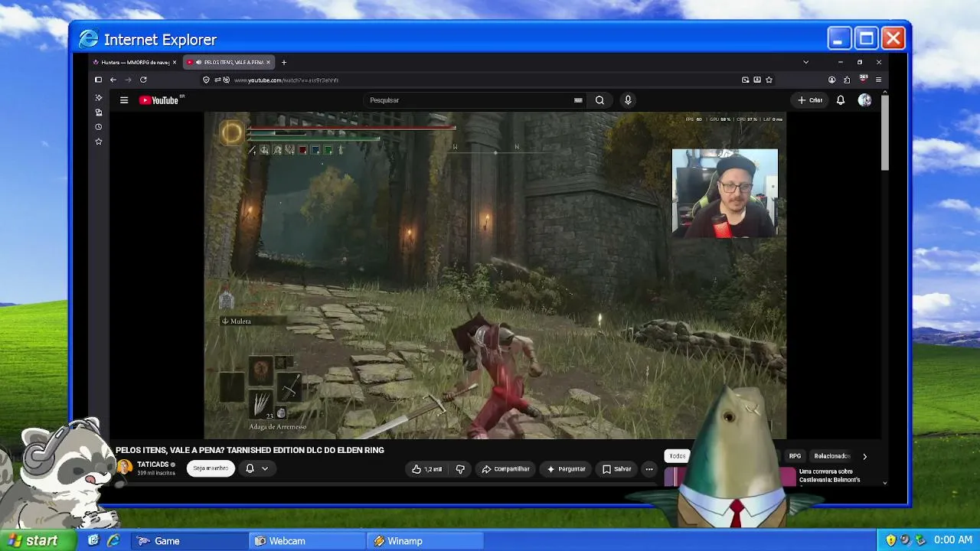
Task: Click the YouTube search magnifier button
Action: [x=599, y=100]
